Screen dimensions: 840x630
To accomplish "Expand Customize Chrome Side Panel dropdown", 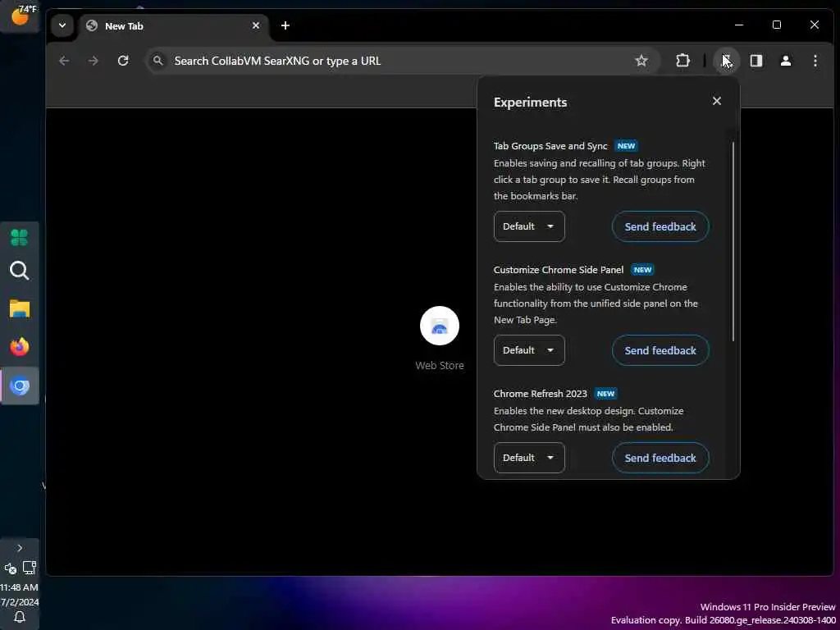I will click(529, 350).
